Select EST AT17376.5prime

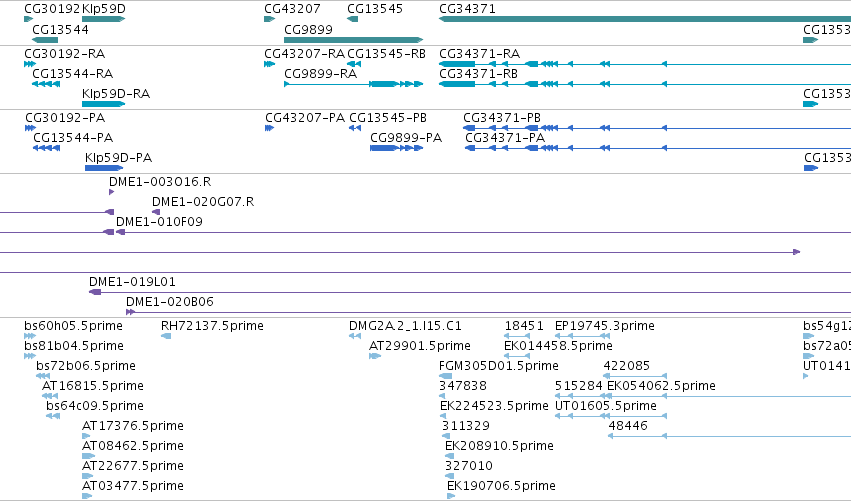pyautogui.click(x=86, y=436)
